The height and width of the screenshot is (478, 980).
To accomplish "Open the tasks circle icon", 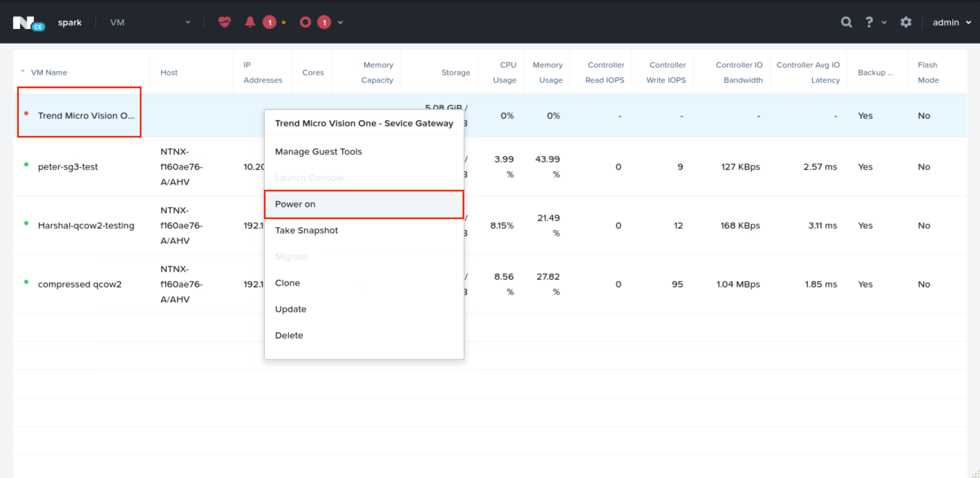I will 305,22.
